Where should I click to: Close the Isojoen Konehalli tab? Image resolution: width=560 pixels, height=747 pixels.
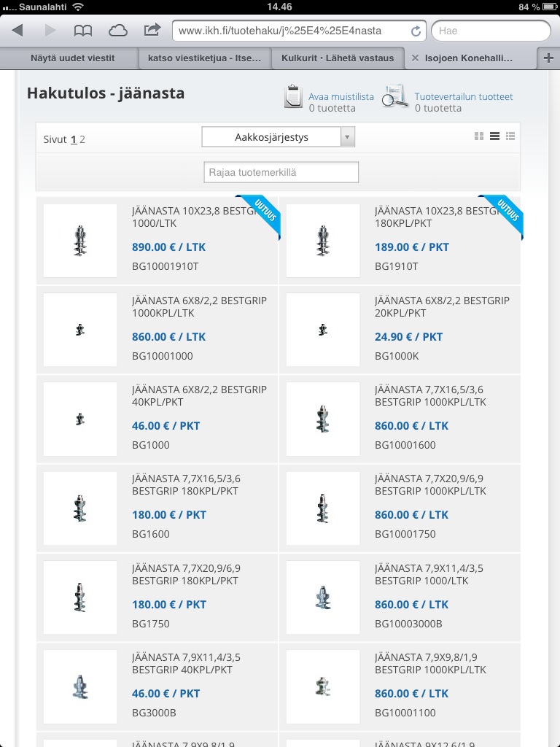click(x=415, y=58)
